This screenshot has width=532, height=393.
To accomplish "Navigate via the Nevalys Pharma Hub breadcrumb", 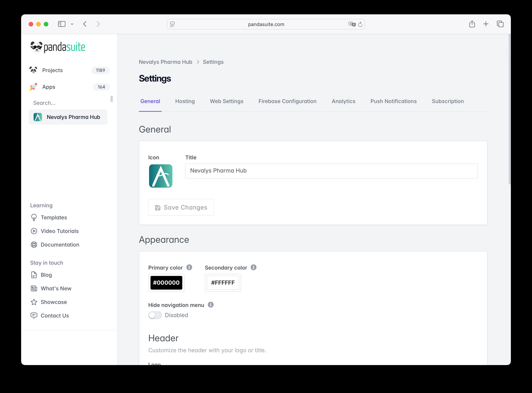I will [165, 62].
